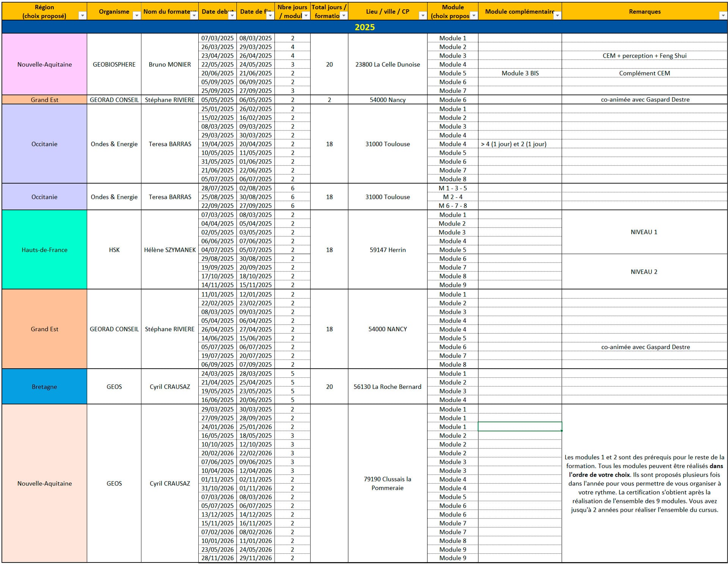The width and height of the screenshot is (728, 564).
Task: Select the '> 4 (1 jour) et 2 (1 jour)' cell
Action: pos(520,144)
